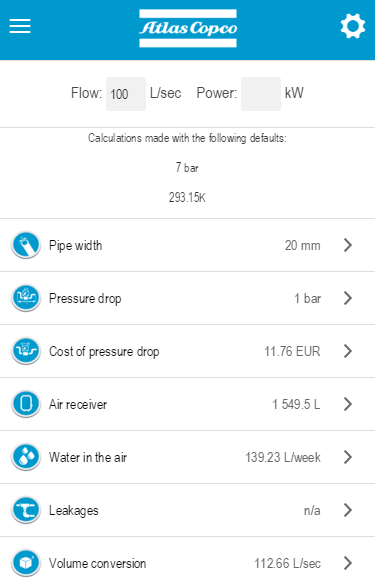Viewport: 375px width, 588px height.
Task: Click the Pipe width icon
Action: point(26,245)
